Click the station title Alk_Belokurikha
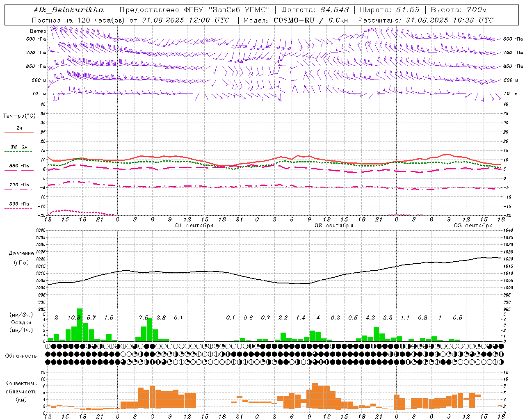525x420 pixels. point(68,10)
